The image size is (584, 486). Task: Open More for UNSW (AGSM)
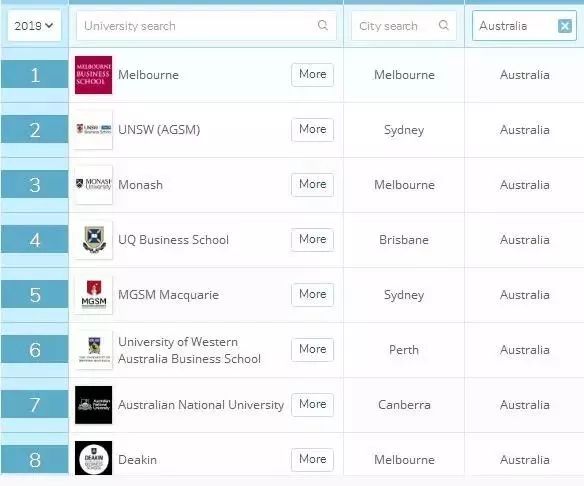(312, 129)
